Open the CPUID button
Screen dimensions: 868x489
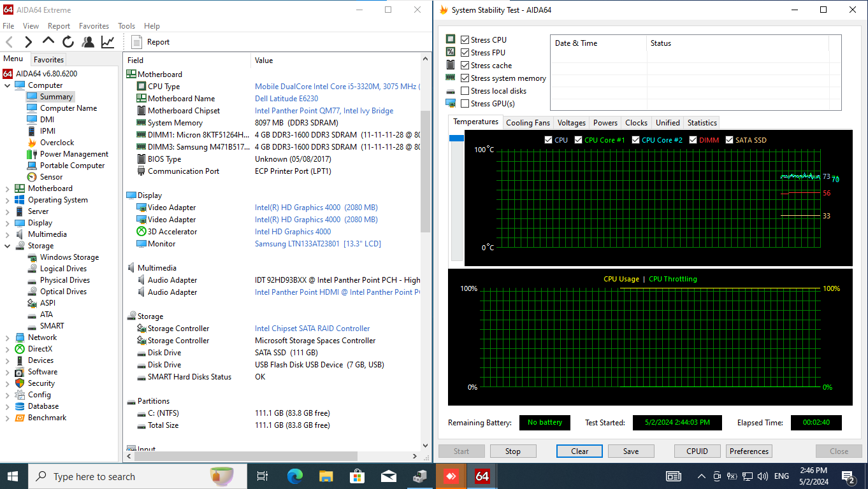(x=697, y=451)
